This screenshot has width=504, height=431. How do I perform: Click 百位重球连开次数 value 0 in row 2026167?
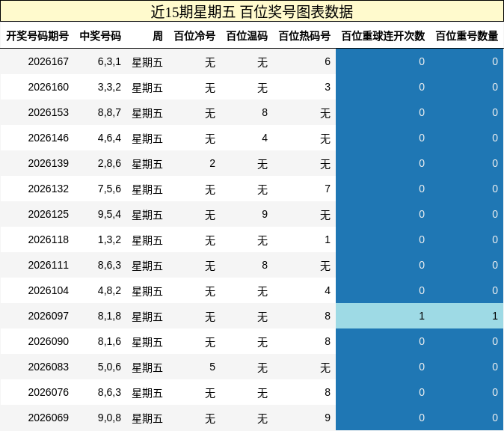tap(422, 61)
